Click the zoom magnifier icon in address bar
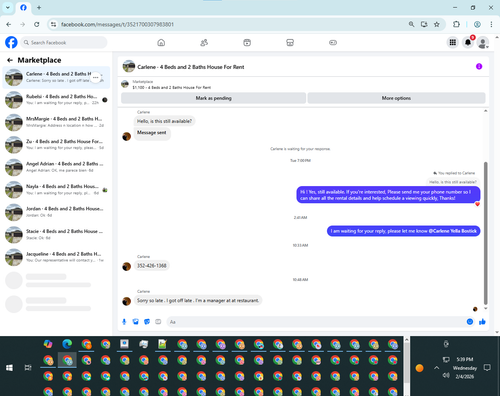The height and width of the screenshot is (396, 500). 411,24
